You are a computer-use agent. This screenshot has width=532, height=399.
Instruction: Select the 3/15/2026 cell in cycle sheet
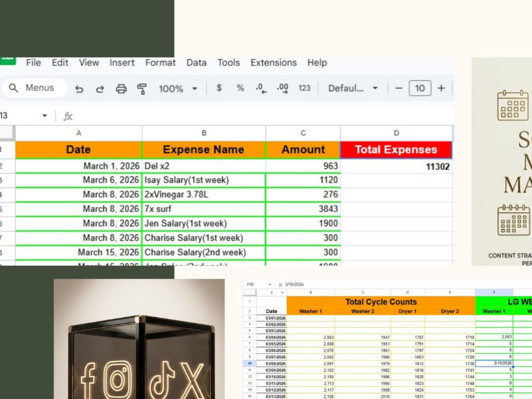[494, 363]
